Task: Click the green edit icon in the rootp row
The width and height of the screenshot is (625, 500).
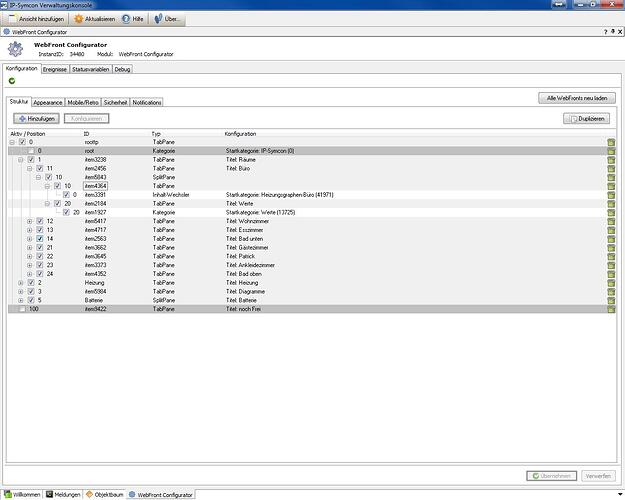Action: click(x=611, y=142)
